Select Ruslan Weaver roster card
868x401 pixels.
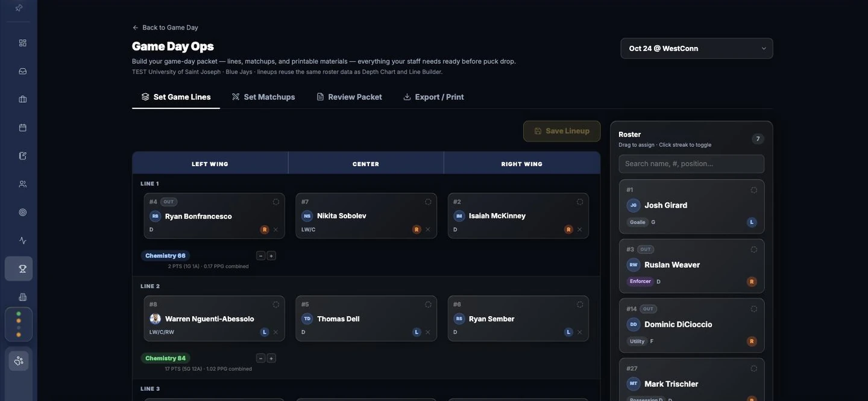(x=691, y=266)
